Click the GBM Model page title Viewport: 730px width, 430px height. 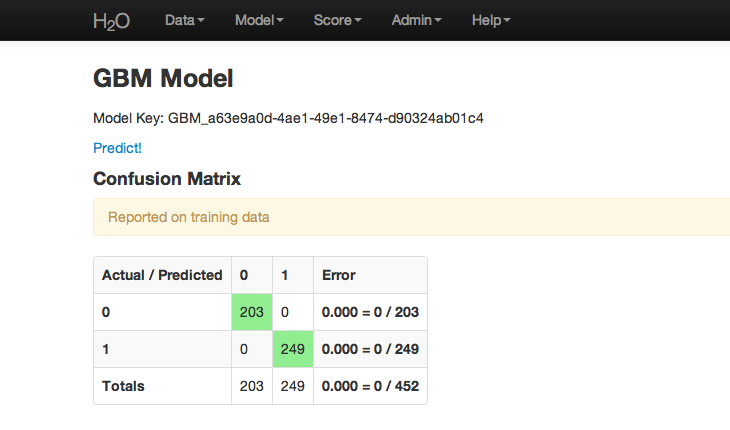[x=163, y=78]
